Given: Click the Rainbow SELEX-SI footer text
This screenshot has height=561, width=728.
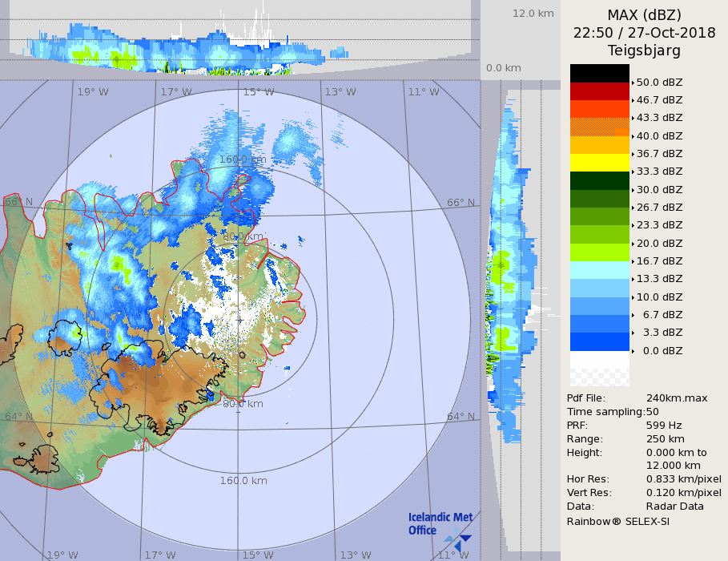Looking at the screenshot, I should pos(617,521).
